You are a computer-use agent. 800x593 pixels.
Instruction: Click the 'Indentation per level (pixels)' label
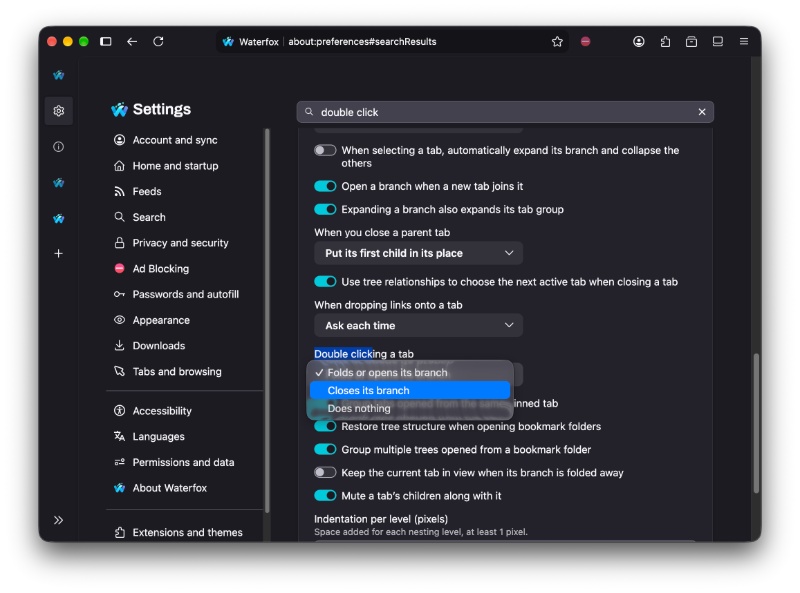tap(381, 519)
